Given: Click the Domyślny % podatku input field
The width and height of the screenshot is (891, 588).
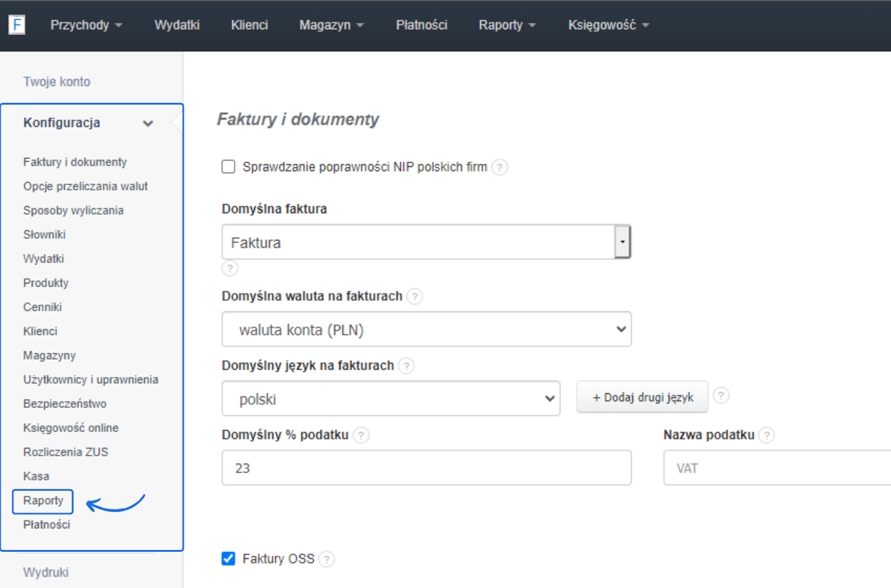Looking at the screenshot, I should click(426, 468).
